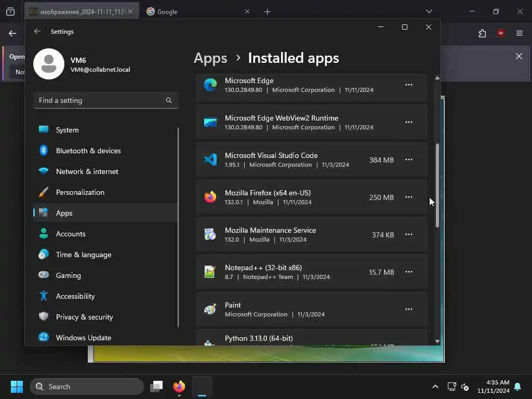
Task: Click the Notepad++ app icon
Action: point(210,272)
